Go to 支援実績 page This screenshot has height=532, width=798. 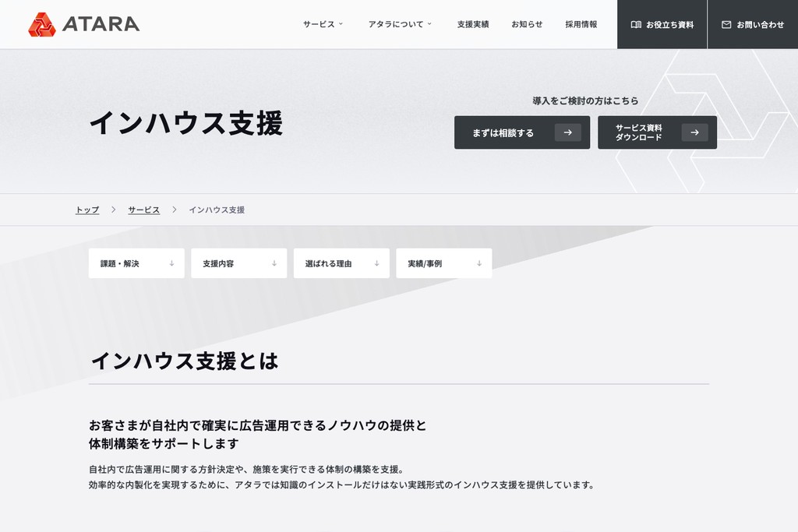(x=473, y=24)
